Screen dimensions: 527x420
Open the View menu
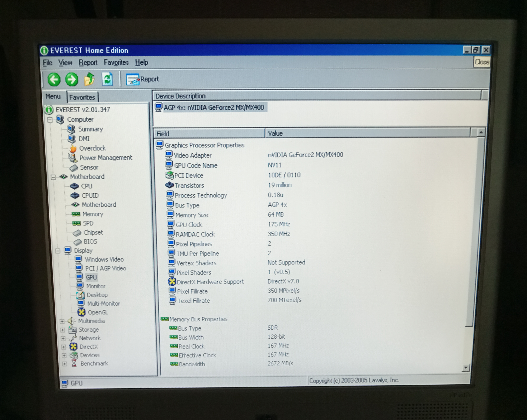point(65,63)
